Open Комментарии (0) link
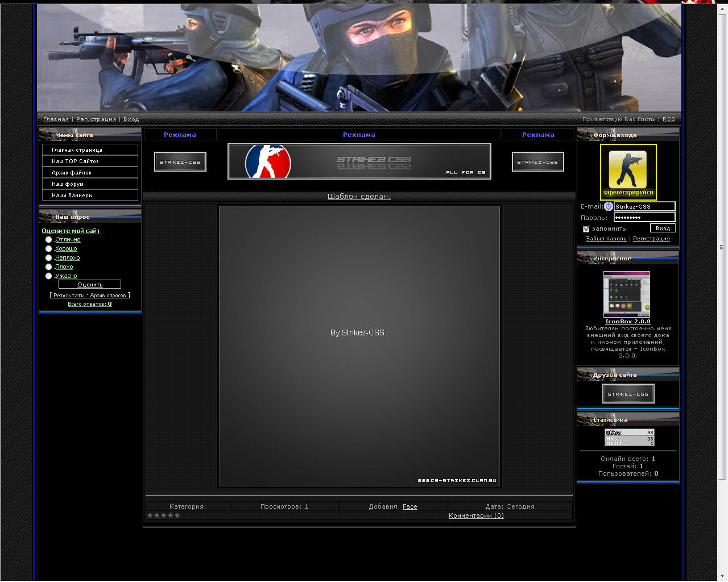Image resolution: width=728 pixels, height=582 pixels. click(x=476, y=516)
